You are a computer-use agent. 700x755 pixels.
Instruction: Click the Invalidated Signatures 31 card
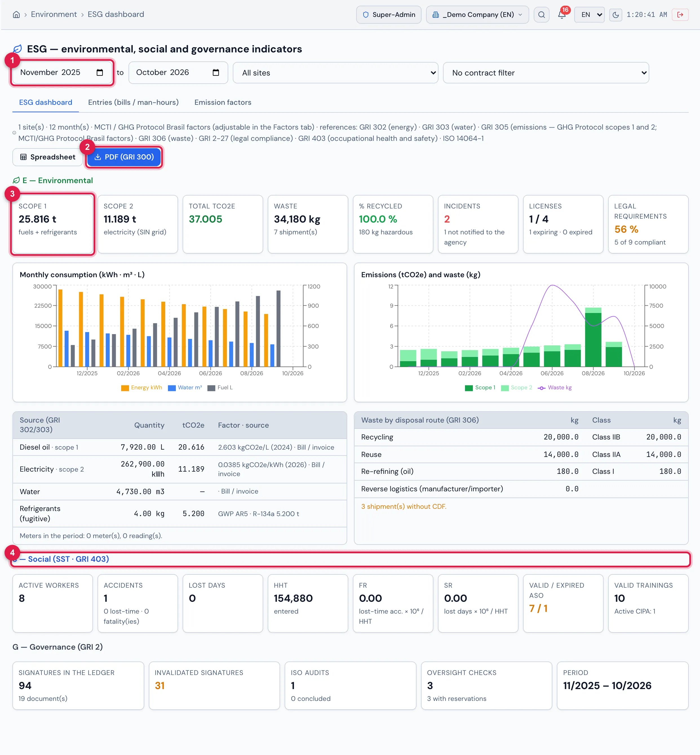click(x=214, y=686)
